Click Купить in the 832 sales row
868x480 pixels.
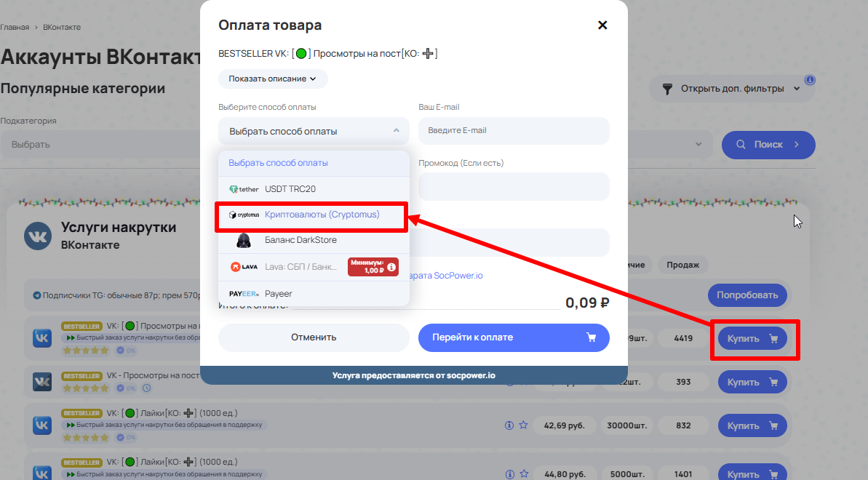point(753,425)
